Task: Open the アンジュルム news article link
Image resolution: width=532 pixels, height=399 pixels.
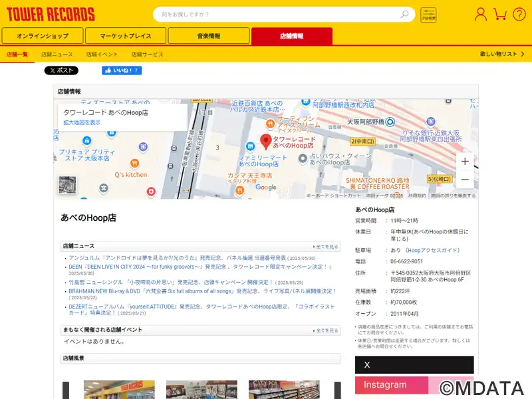Action: click(x=178, y=258)
